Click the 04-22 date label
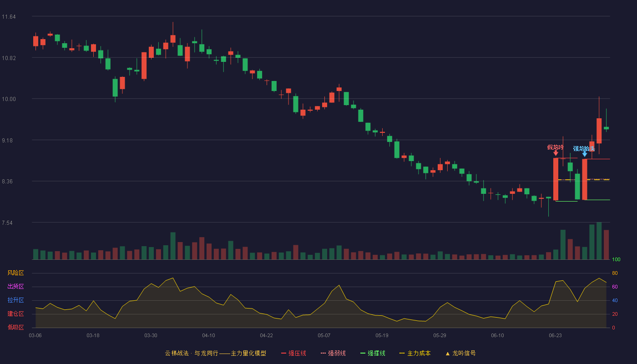 click(x=266, y=335)
